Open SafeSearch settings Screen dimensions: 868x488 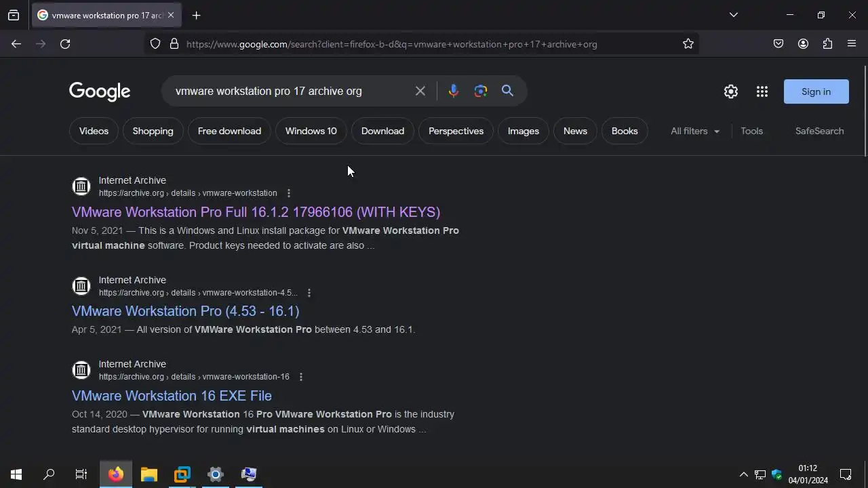coord(819,131)
